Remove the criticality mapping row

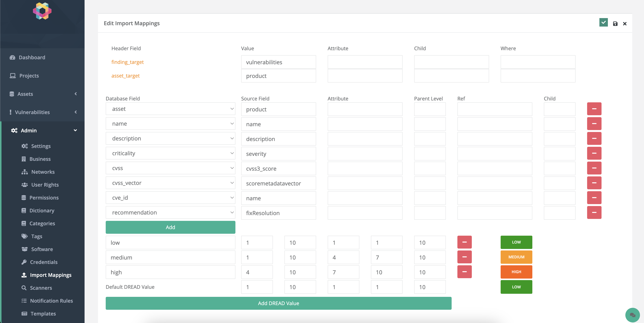click(594, 153)
